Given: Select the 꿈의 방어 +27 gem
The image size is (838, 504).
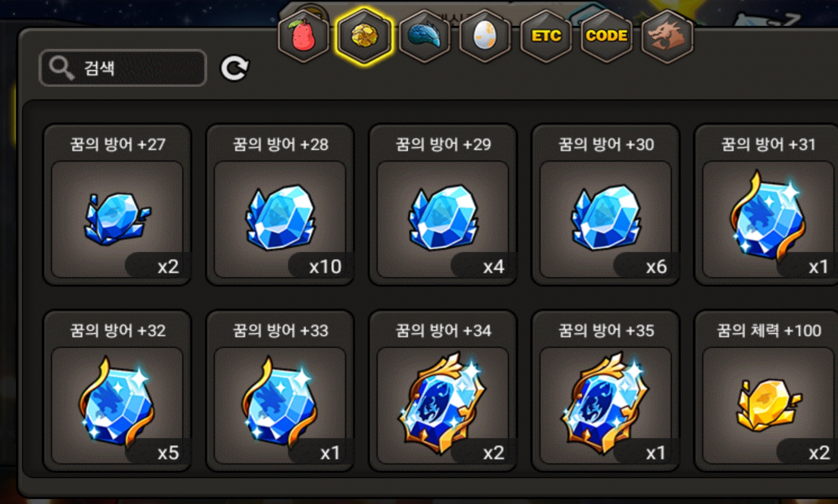Looking at the screenshot, I should (x=117, y=204).
